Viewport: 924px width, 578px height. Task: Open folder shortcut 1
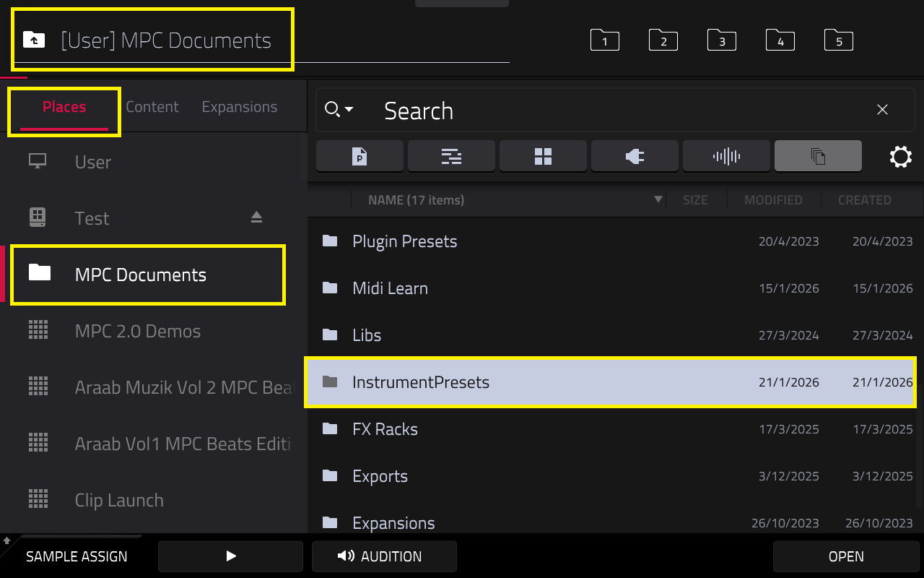click(x=605, y=40)
